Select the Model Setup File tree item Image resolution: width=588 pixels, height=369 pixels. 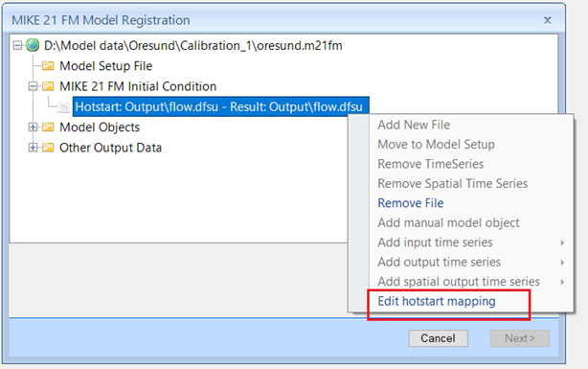coord(105,66)
